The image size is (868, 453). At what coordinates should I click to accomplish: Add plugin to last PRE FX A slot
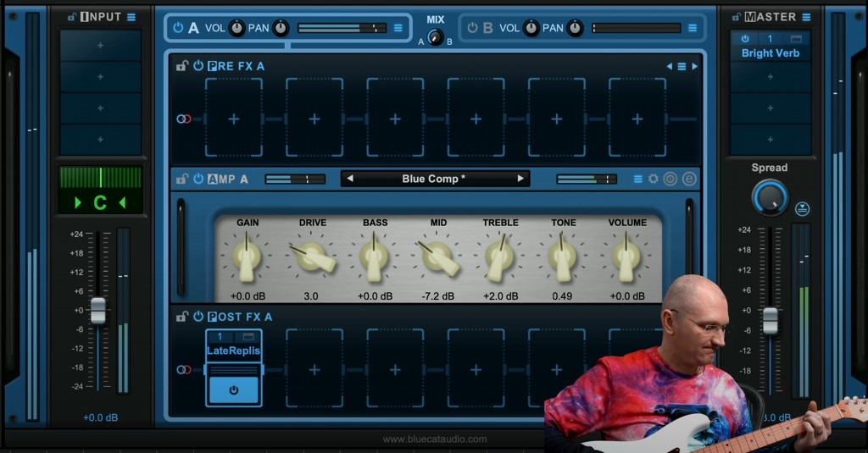637,119
